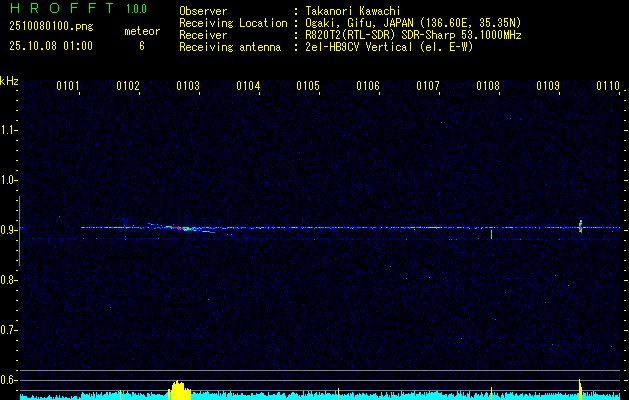This screenshot has width=629, height=400.
Task: Click the 1.1 kHz frequency label
Action: coord(8,130)
